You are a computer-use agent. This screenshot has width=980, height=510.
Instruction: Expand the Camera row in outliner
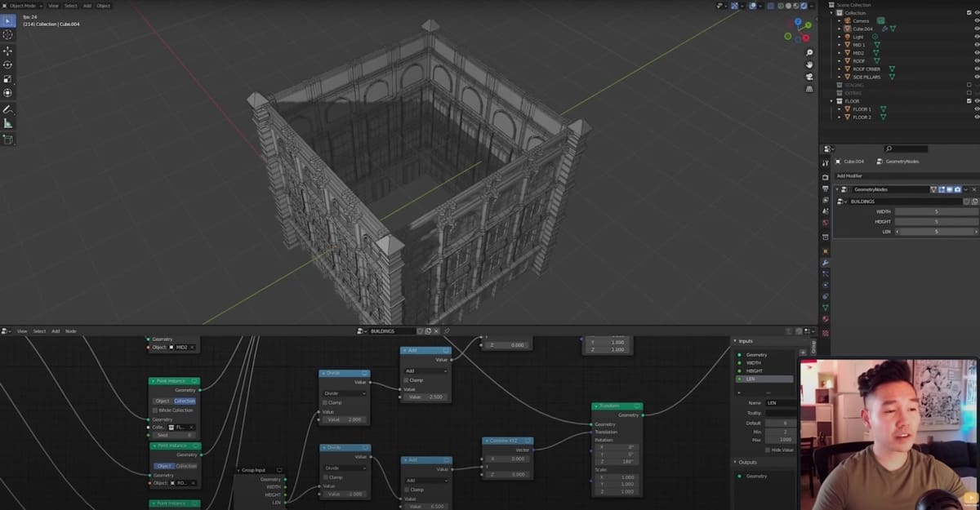point(839,20)
